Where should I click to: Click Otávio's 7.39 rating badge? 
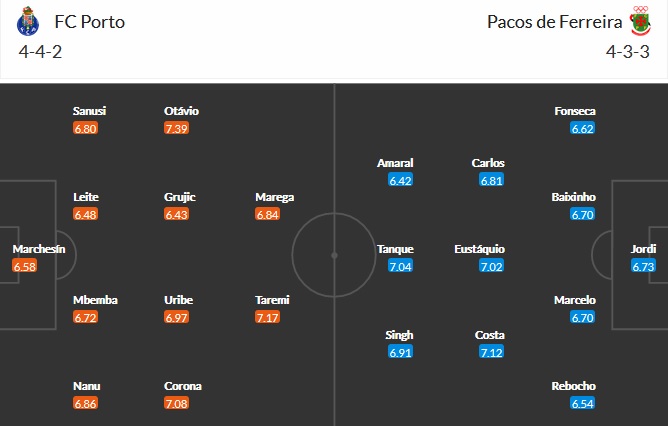[177, 129]
